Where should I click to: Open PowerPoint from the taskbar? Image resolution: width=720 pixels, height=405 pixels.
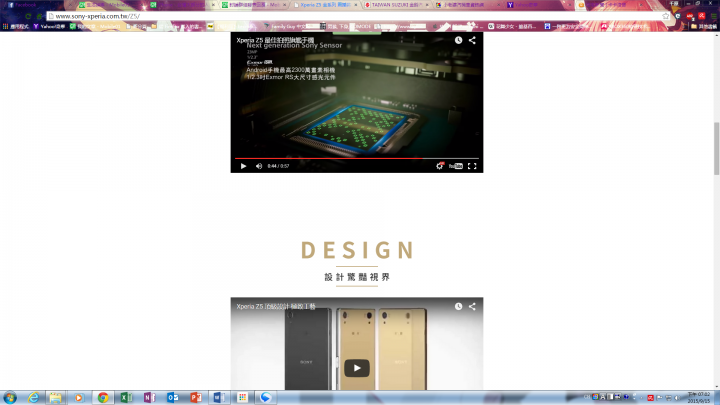[x=196, y=397]
